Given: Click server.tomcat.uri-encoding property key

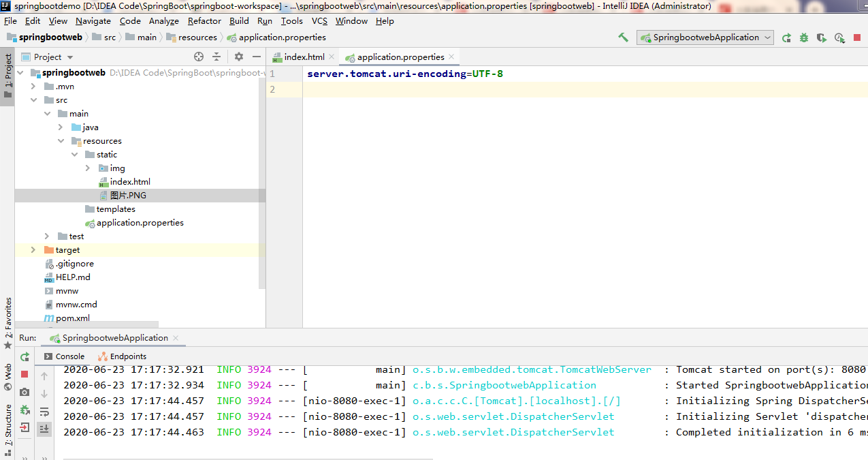Looking at the screenshot, I should tap(386, 74).
